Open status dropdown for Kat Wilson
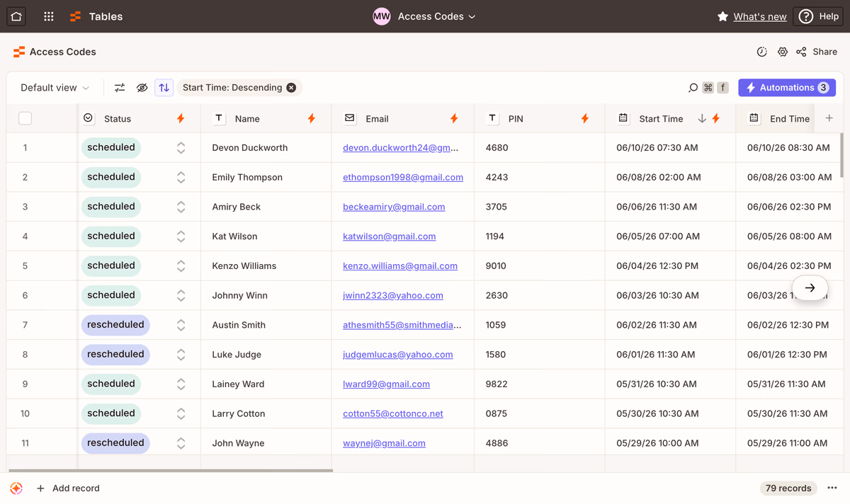 pyautogui.click(x=181, y=236)
